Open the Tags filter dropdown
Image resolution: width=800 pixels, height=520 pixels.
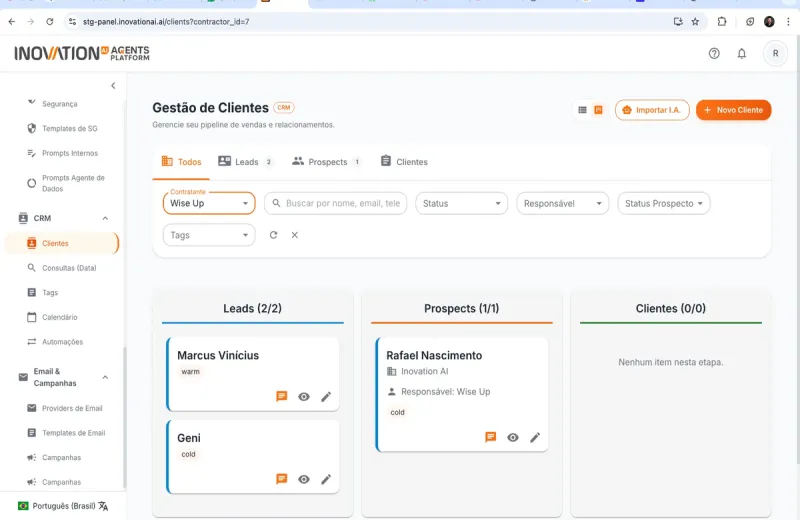(x=209, y=235)
